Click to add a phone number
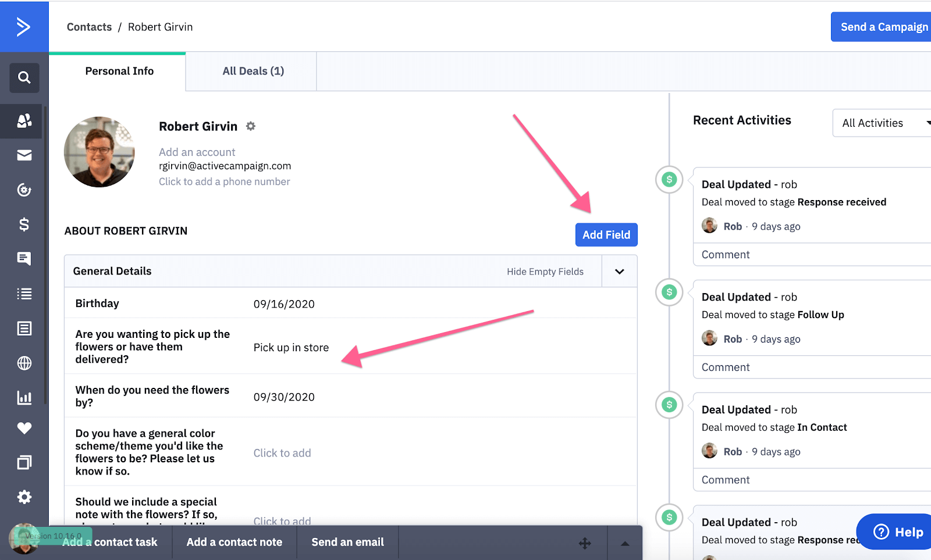This screenshot has height=560, width=931. tap(225, 181)
